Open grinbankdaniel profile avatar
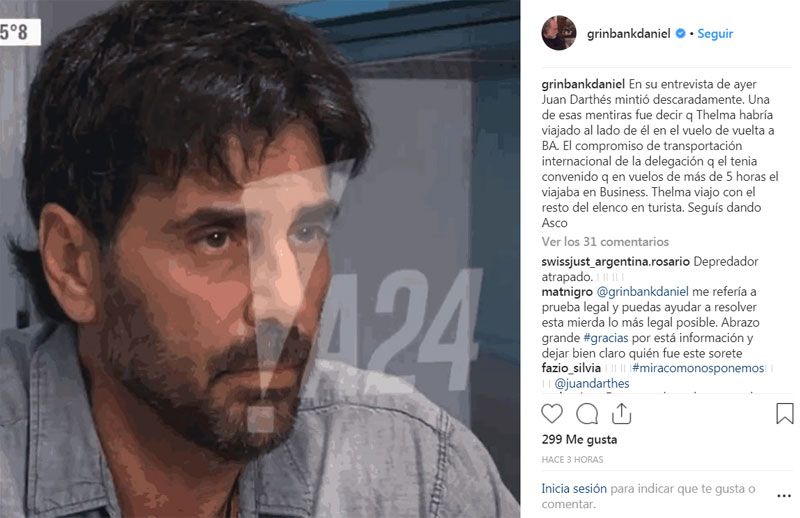This screenshot has width=800, height=518. pyautogui.click(x=559, y=33)
